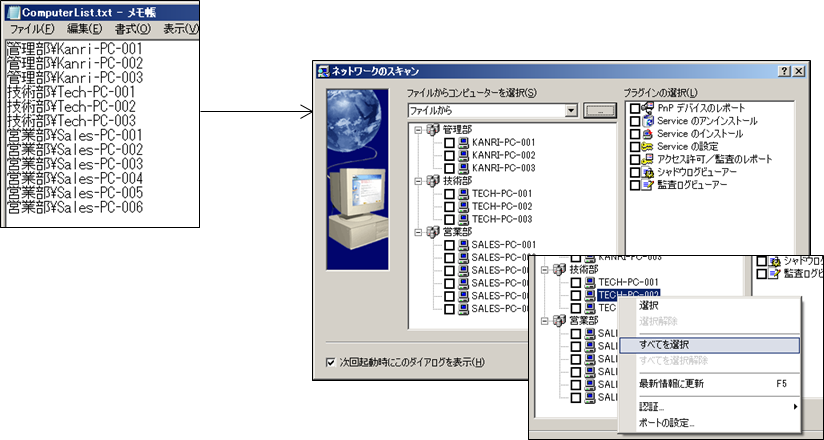Click the 管理部 group icon in the tree
The height and width of the screenshot is (440, 824).
coord(433,129)
